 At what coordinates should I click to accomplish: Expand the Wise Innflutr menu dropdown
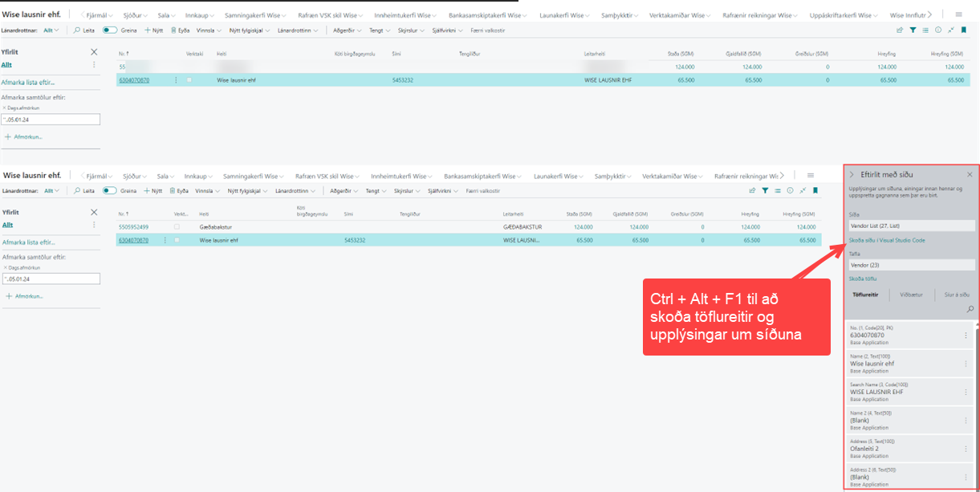pos(907,15)
